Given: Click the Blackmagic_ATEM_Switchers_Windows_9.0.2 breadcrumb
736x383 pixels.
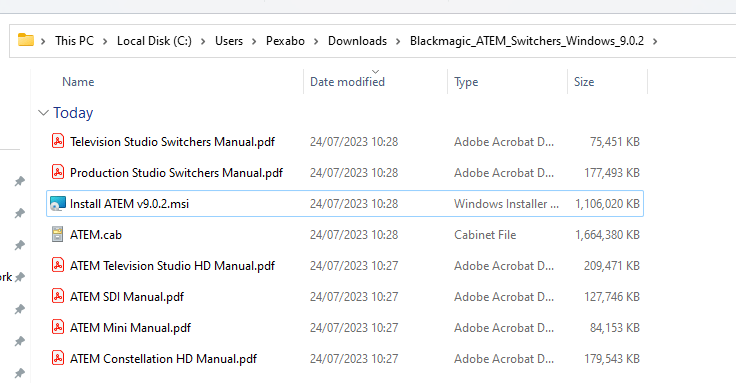Looking at the screenshot, I should pos(527,41).
